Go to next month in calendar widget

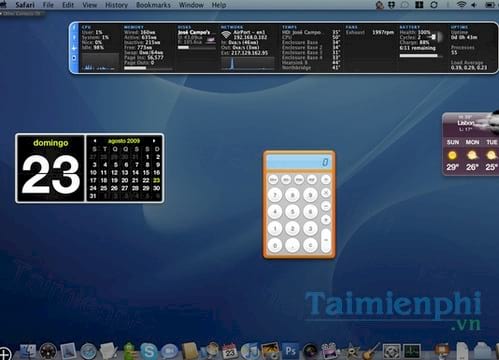click(154, 141)
